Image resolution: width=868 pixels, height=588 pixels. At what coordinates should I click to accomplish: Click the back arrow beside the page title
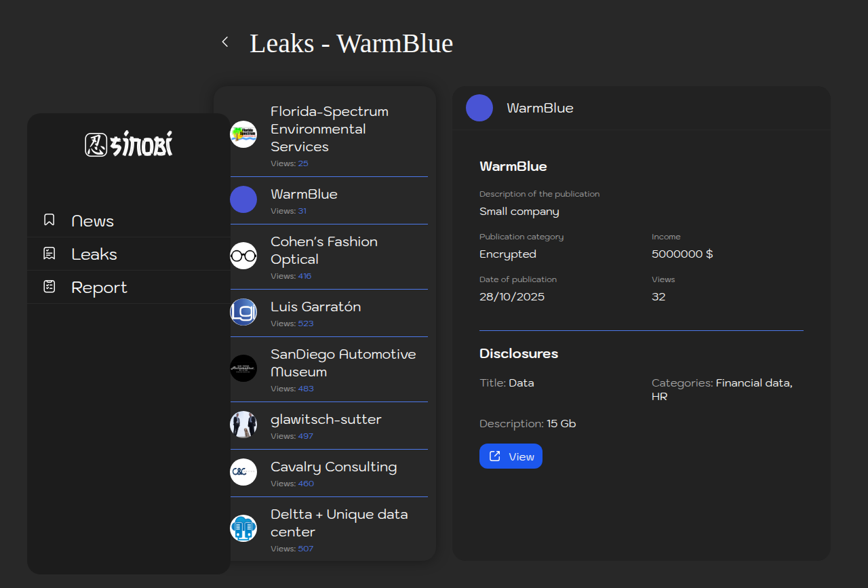225,42
